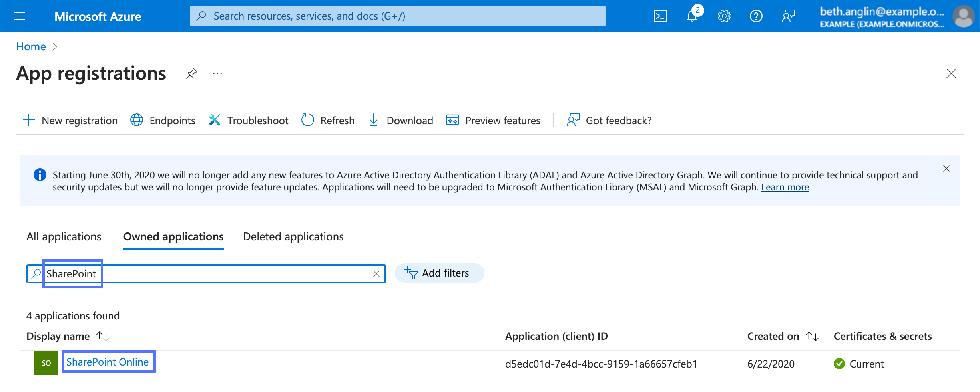
Task: Select Owned applications tab
Action: pyautogui.click(x=173, y=237)
